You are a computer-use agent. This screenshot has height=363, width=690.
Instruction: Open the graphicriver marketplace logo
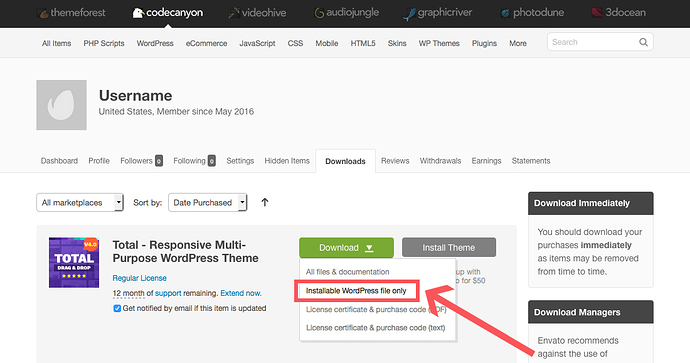pos(437,13)
